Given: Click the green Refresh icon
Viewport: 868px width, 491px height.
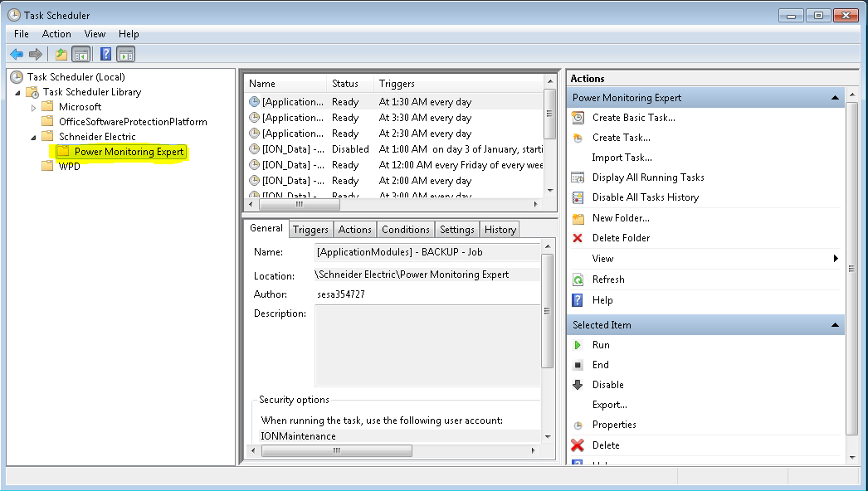Looking at the screenshot, I should (x=578, y=280).
